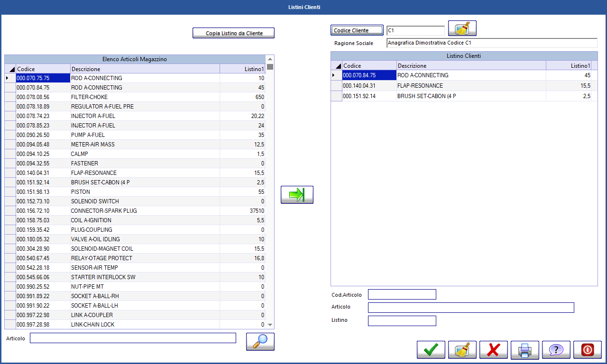This screenshot has width=607, height=364.
Task: Click the Cod.Articolo input field
Action: pyautogui.click(x=402, y=294)
